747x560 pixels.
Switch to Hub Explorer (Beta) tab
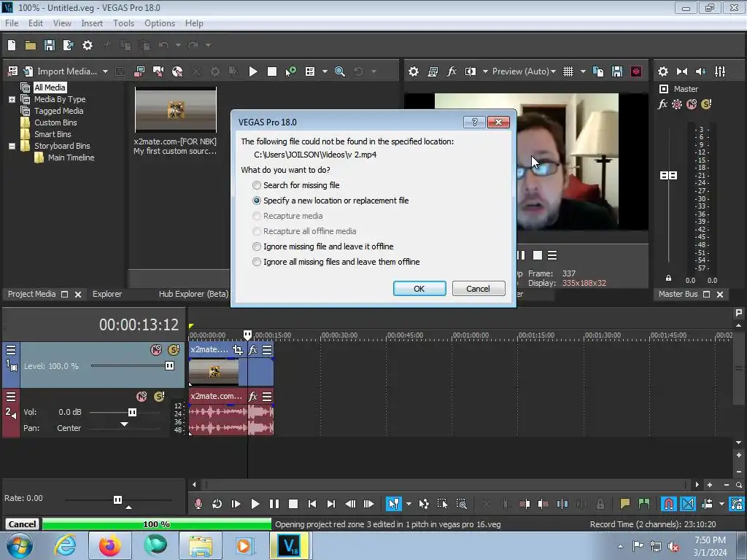(193, 295)
